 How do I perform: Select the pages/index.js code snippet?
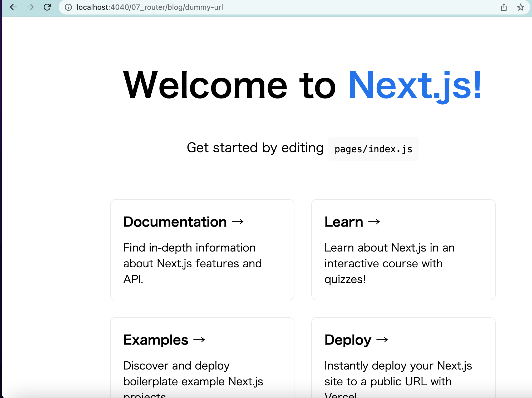[373, 149]
